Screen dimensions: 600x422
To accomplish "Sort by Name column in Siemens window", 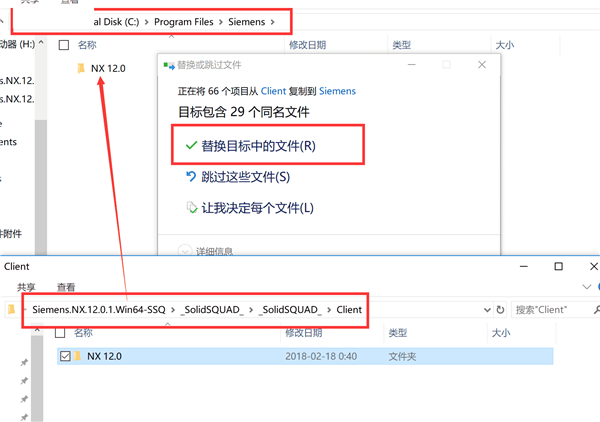I will 87,45.
